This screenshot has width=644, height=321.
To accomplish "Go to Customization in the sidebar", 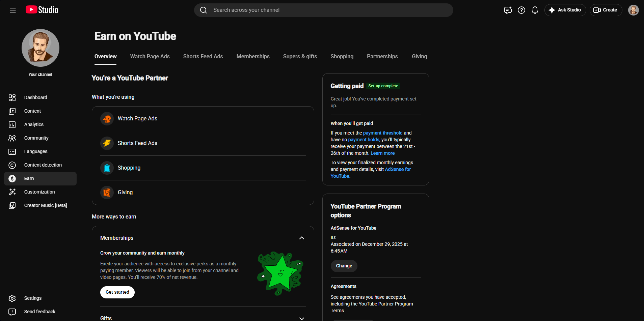I will (x=41, y=192).
